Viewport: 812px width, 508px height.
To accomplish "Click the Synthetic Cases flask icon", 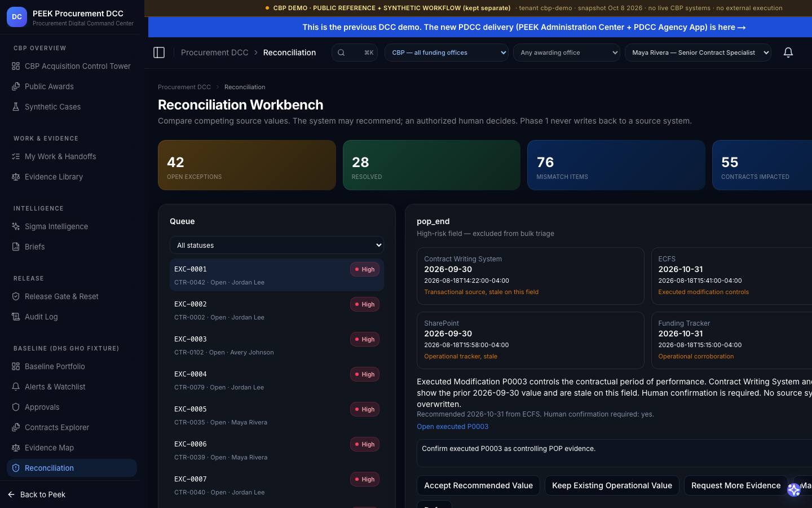I will (16, 107).
